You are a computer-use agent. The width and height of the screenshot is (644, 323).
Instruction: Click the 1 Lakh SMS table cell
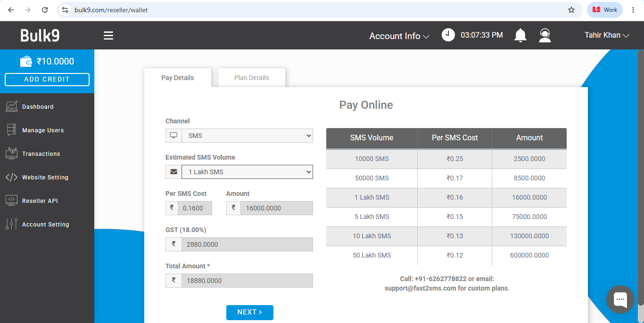pyautogui.click(x=372, y=198)
